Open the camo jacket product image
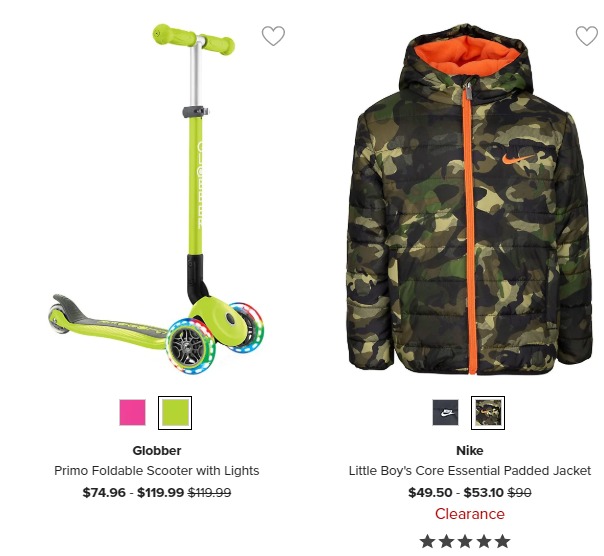The width and height of the screenshot is (604, 556). pyautogui.click(x=470, y=198)
